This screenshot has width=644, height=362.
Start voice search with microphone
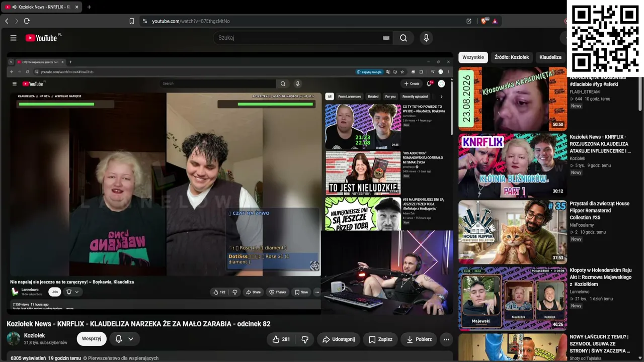[x=426, y=38]
